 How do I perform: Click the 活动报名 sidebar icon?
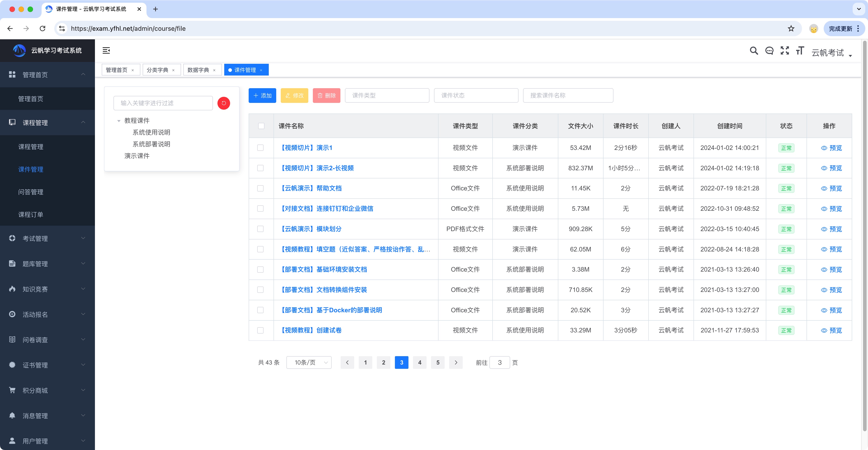[x=12, y=314]
